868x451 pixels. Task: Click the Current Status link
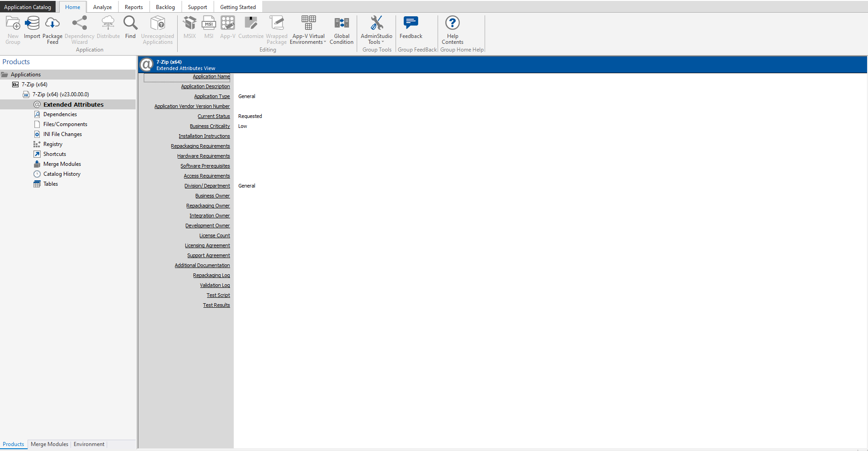[214, 117]
